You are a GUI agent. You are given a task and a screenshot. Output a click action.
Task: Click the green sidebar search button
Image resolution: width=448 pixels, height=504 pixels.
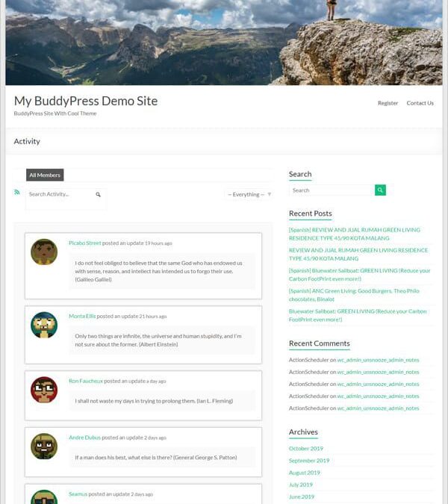pyautogui.click(x=380, y=190)
